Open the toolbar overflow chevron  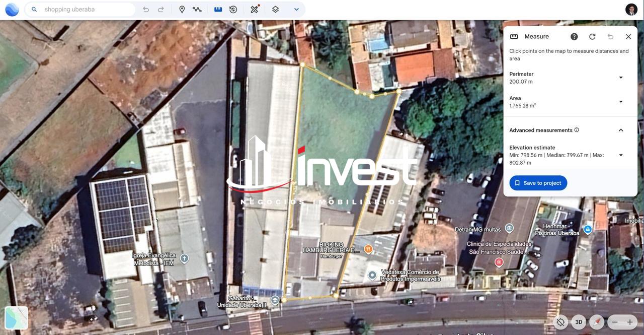pyautogui.click(x=296, y=8)
